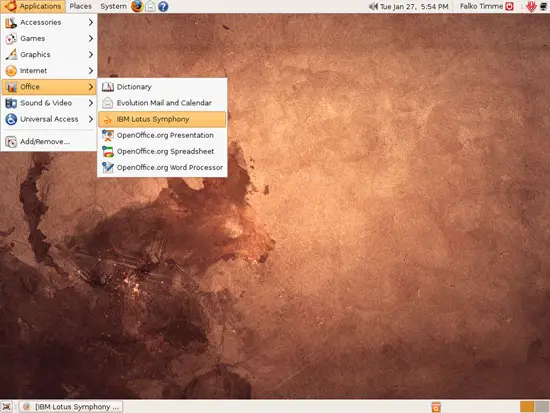Select the IBM Lotus Symphony taskbar button
The image size is (550, 413).
tap(71, 407)
